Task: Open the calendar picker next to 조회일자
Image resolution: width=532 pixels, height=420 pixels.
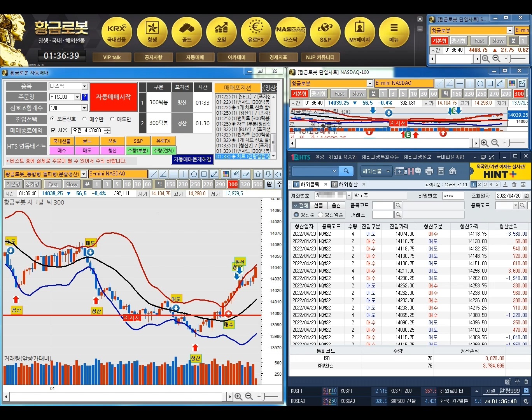Action: pyautogui.click(x=527, y=196)
